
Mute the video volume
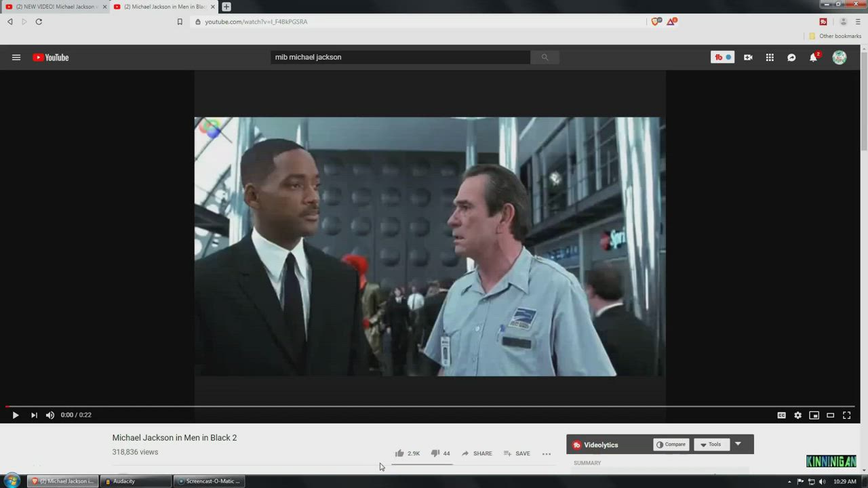tap(50, 415)
